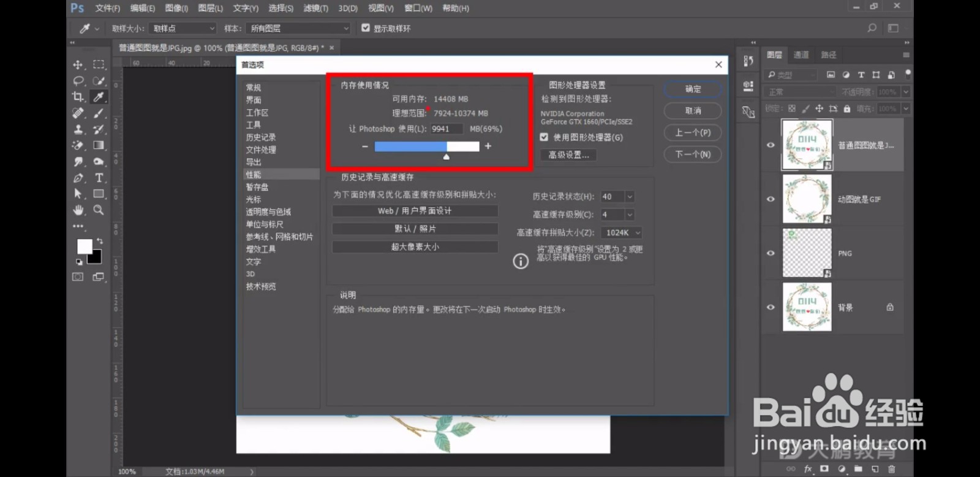
Task: Open the search icon in options bar
Action: click(x=872, y=28)
